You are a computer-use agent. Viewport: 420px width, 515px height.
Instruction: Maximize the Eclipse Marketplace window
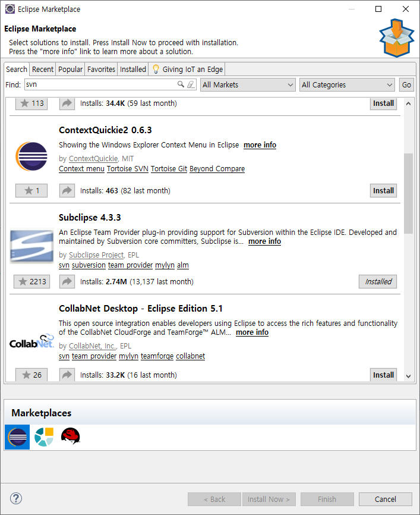pyautogui.click(x=378, y=9)
